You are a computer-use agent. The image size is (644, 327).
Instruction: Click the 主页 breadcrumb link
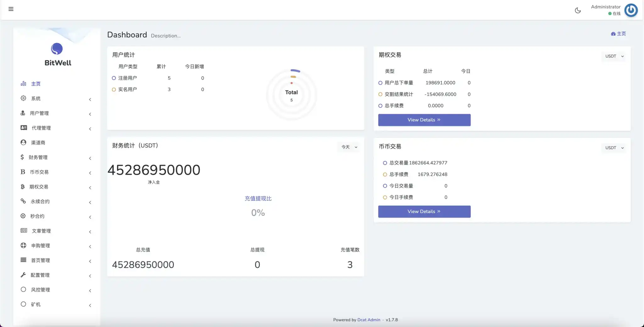[x=618, y=34]
